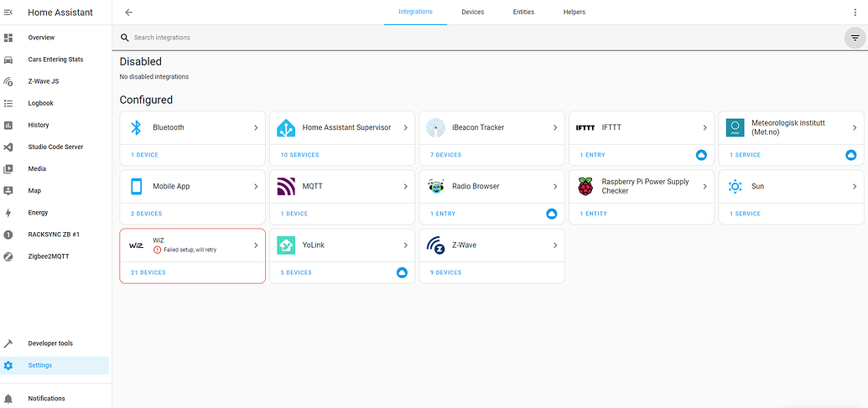Click the Studio Code Server icon
The image size is (868, 408).
click(8, 147)
